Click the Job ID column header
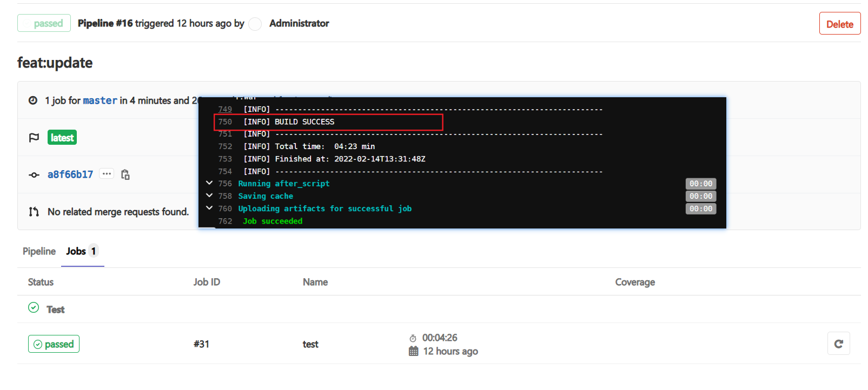The height and width of the screenshot is (390, 868). tap(207, 282)
